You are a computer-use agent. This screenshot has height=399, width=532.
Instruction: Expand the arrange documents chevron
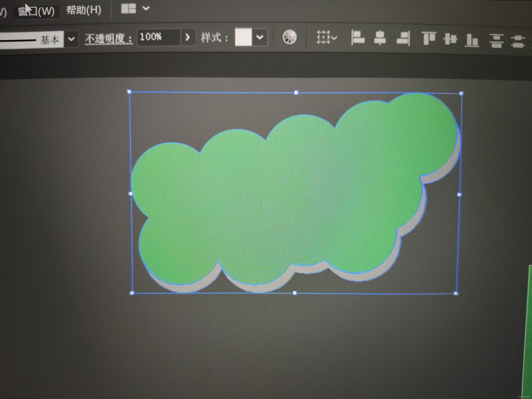point(146,8)
